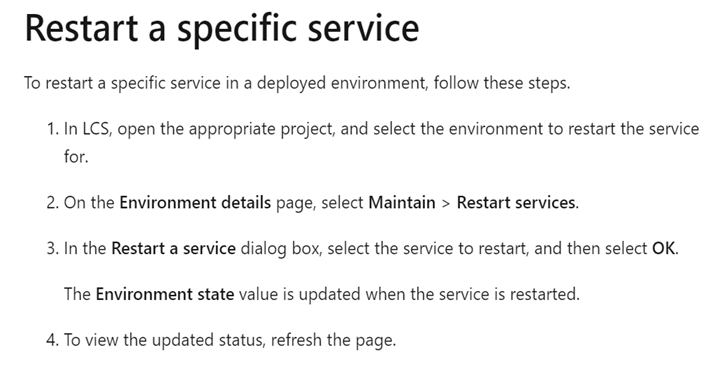Click the word "for." ending step 1
This screenshot has width=725, height=365.
pos(76,156)
